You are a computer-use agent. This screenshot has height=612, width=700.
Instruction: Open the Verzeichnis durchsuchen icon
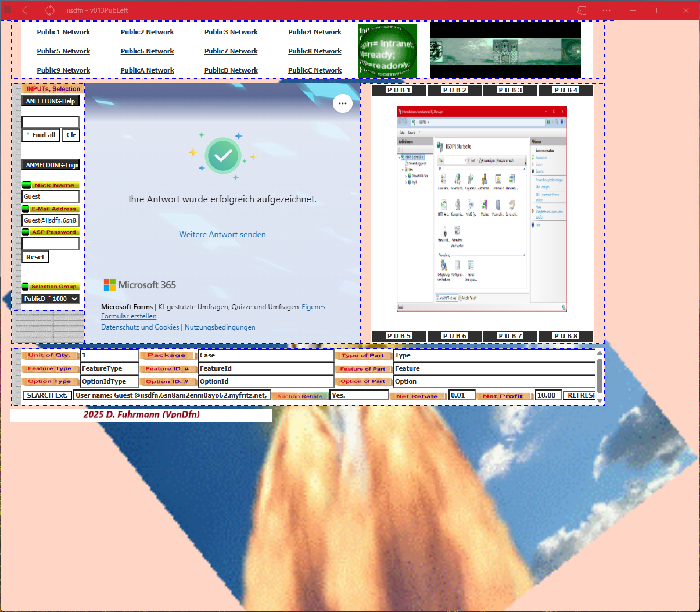pyautogui.click(x=457, y=231)
